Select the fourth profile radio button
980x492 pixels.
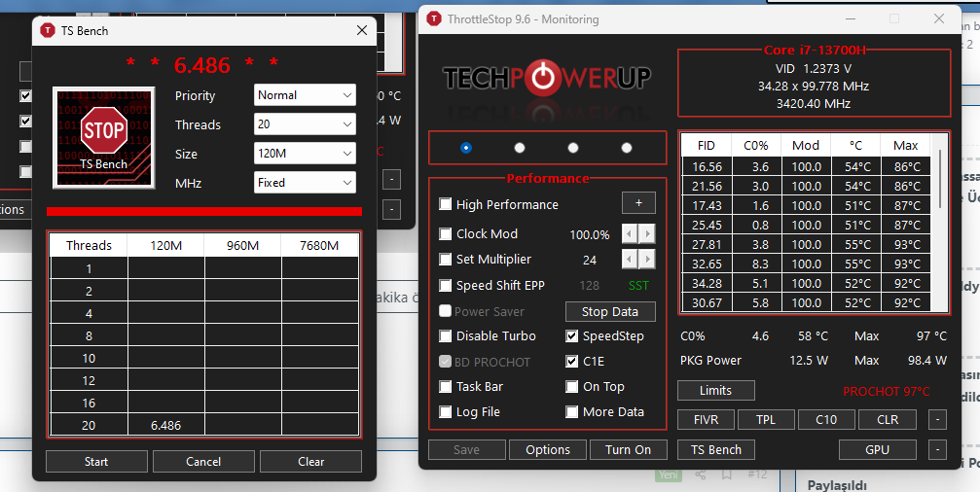click(627, 148)
